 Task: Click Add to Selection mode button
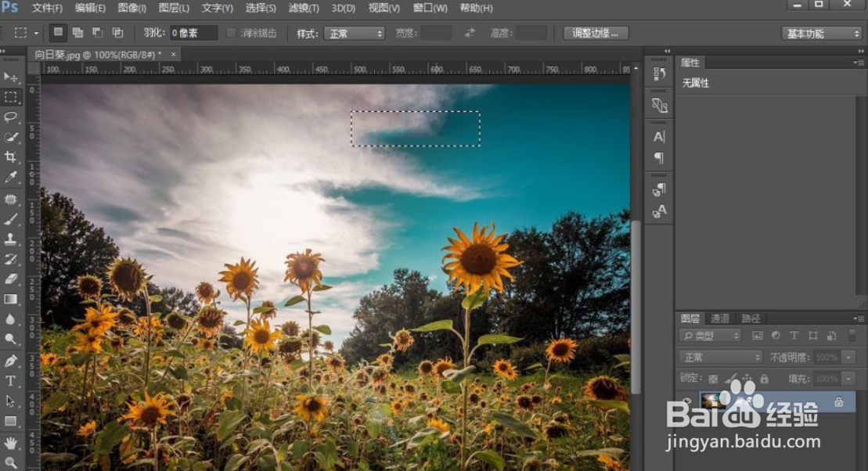coord(78,33)
